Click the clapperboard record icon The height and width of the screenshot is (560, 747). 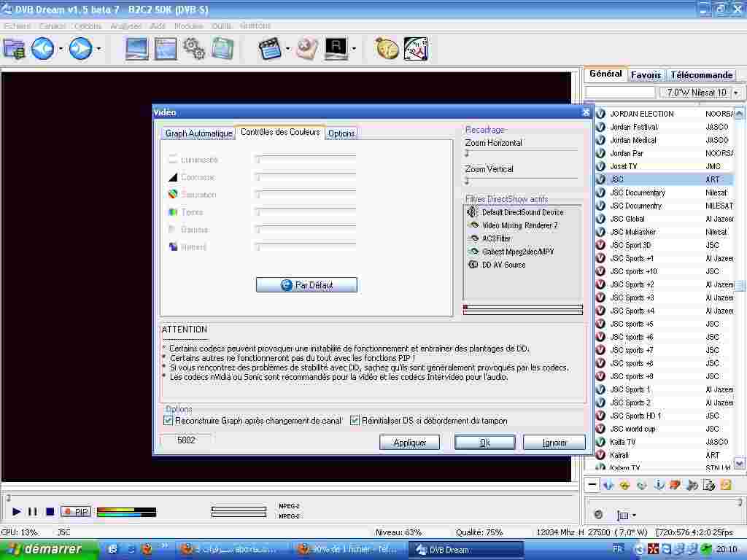point(270,49)
